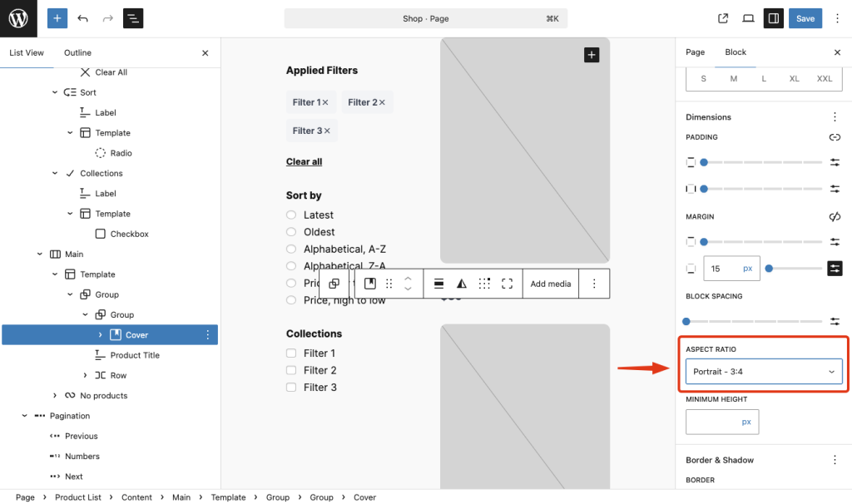
Task: Check the Filter 1 collections checkbox
Action: 291,353
